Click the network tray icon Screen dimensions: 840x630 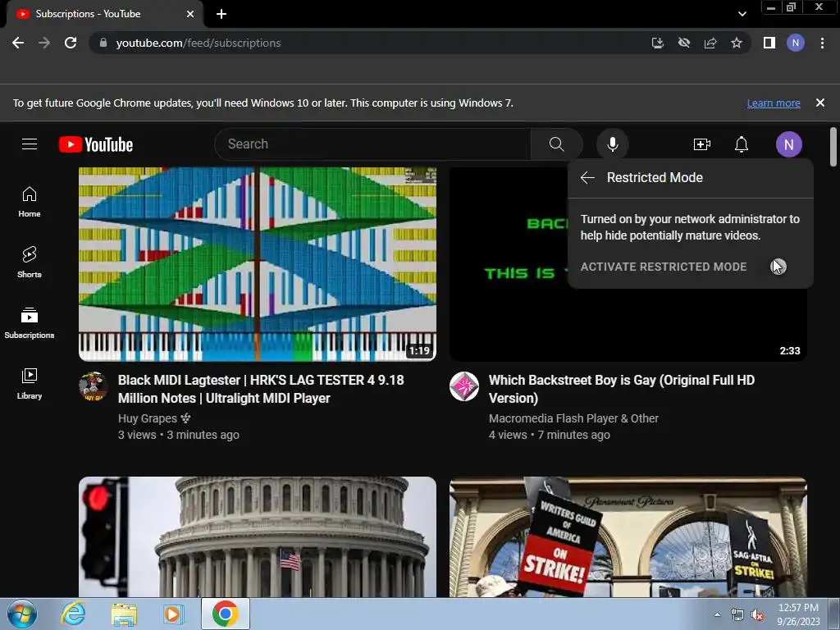pyautogui.click(x=737, y=614)
